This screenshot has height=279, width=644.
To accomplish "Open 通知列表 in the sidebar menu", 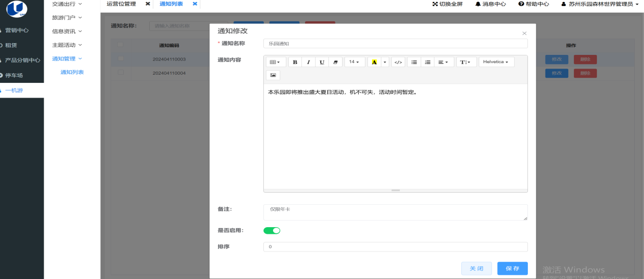I will click(72, 72).
